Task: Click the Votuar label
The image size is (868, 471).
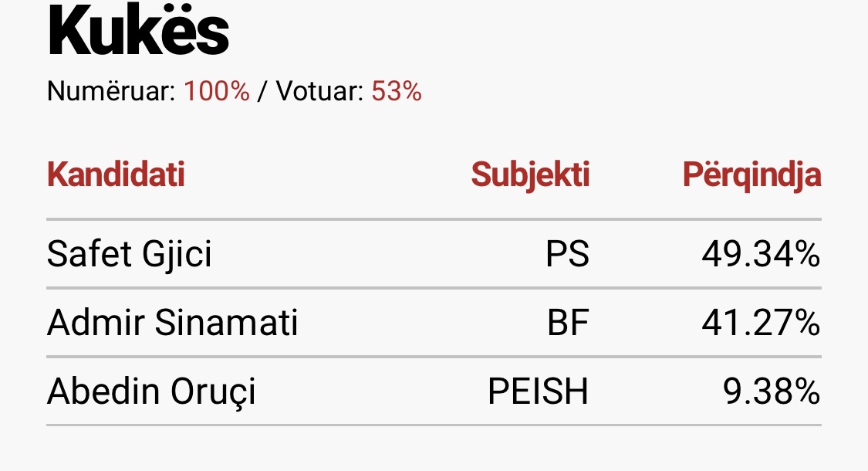Action: click(x=319, y=92)
